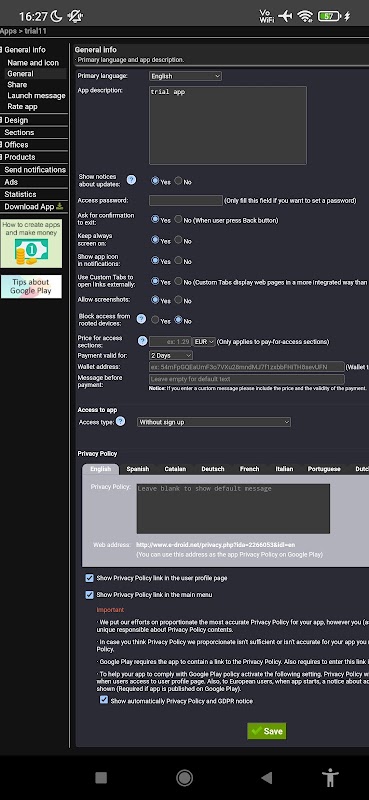Uncheck Show Privacy Policy link in user profile page
This screenshot has width=369, height=800.
coord(89,578)
